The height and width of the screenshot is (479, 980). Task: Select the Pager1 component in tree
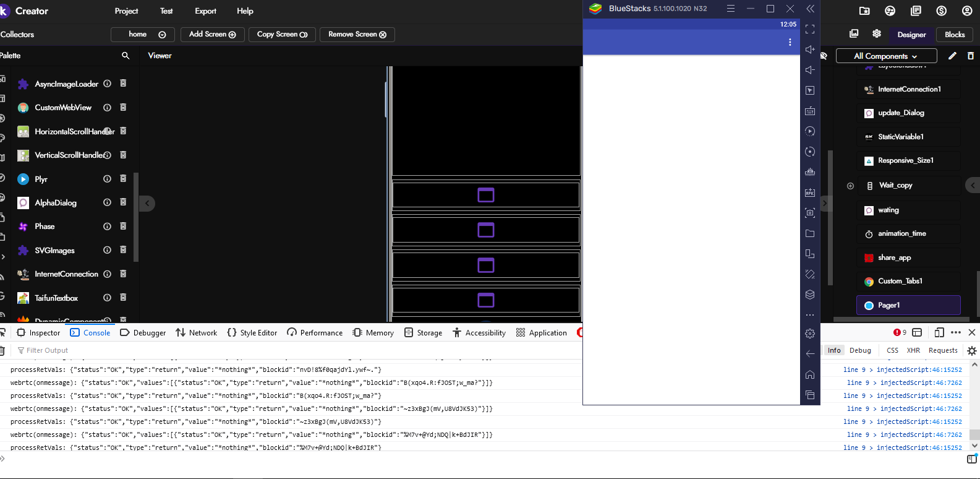coord(908,305)
